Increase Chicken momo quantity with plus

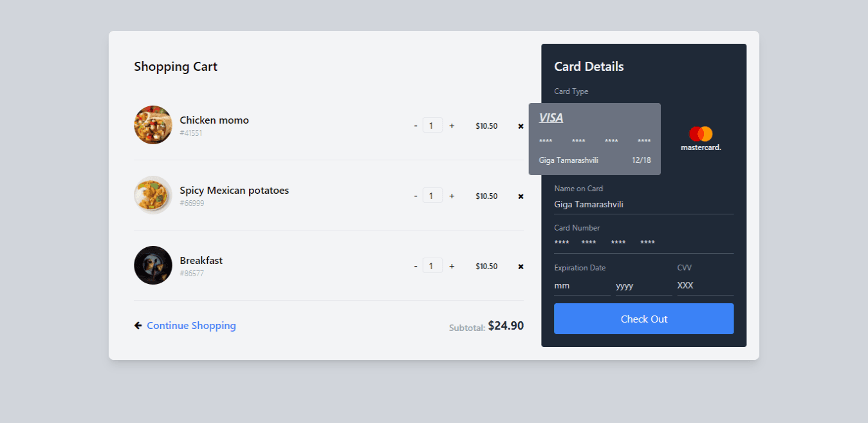[451, 125]
